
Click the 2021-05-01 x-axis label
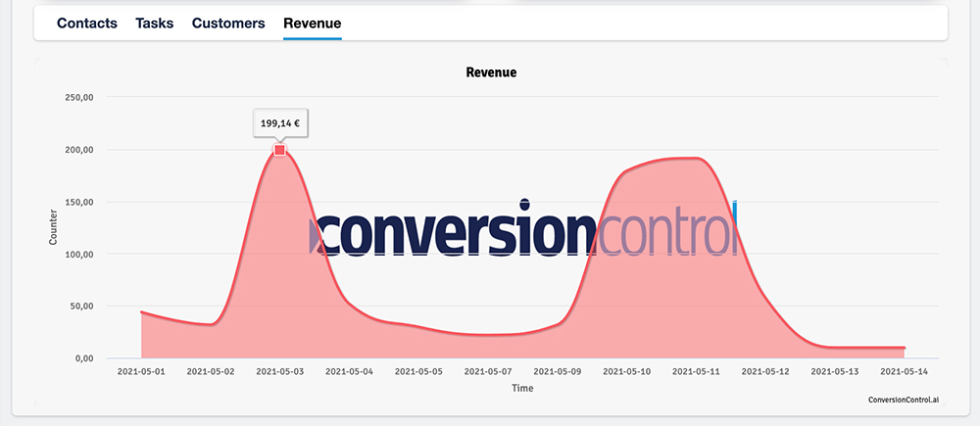coord(142,372)
